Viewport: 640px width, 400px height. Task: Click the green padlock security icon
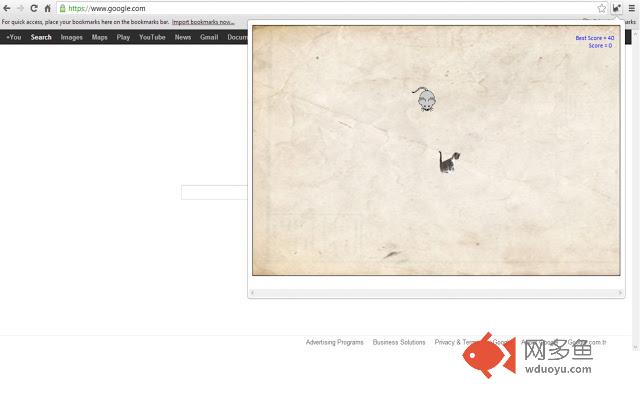(x=62, y=8)
